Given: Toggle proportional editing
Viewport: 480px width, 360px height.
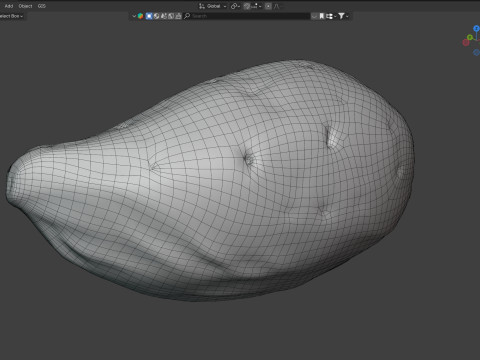Looking at the screenshot, I should (268, 6).
